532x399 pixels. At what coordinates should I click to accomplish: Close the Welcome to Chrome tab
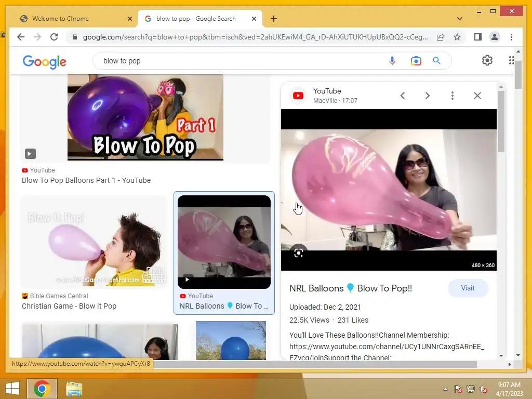coord(129,19)
